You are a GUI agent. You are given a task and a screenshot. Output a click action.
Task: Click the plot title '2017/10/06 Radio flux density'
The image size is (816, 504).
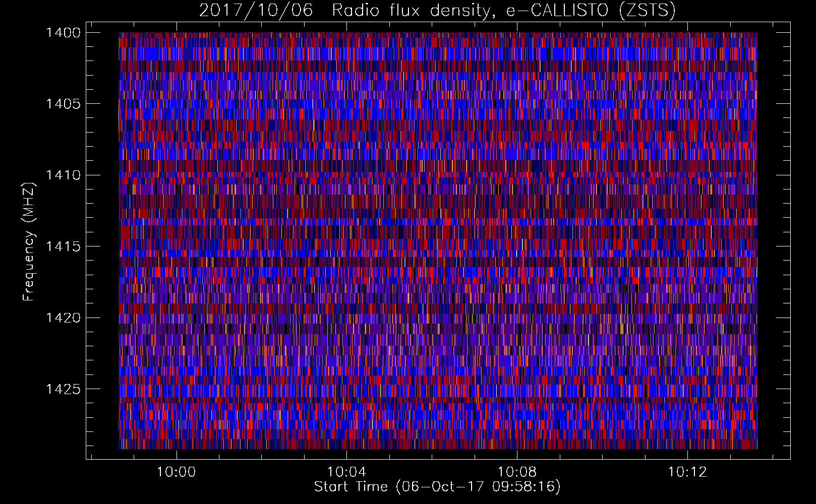click(x=437, y=10)
